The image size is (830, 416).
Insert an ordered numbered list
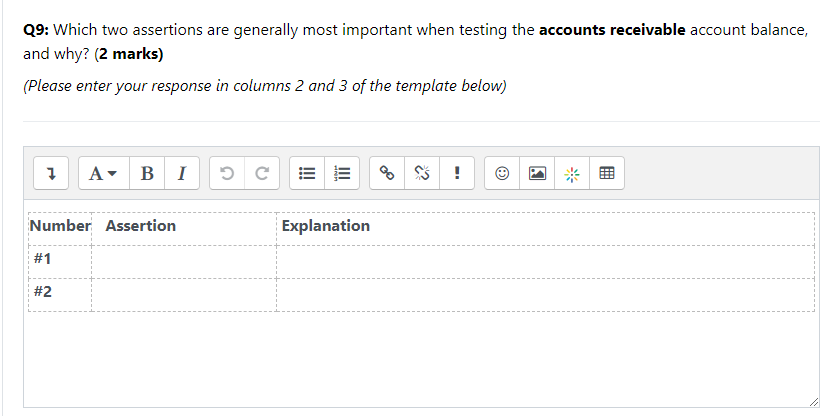point(342,174)
